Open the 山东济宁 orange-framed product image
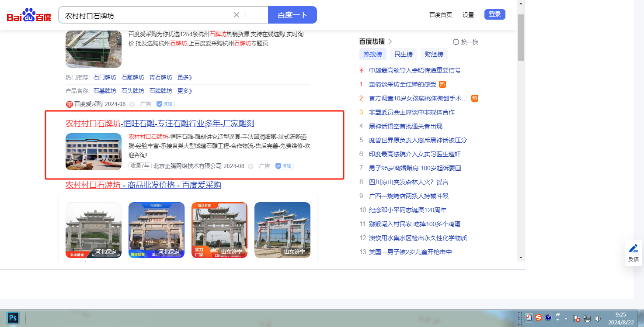The width and height of the screenshot is (644, 327). point(219,230)
